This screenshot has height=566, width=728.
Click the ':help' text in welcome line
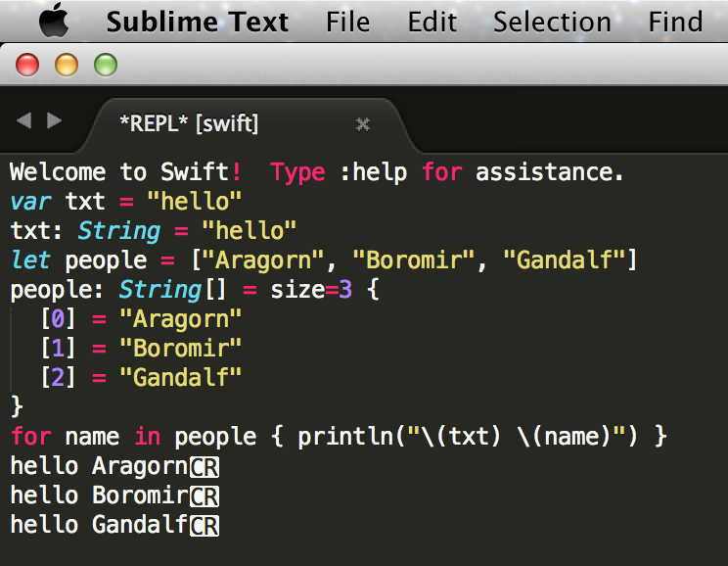(x=374, y=172)
